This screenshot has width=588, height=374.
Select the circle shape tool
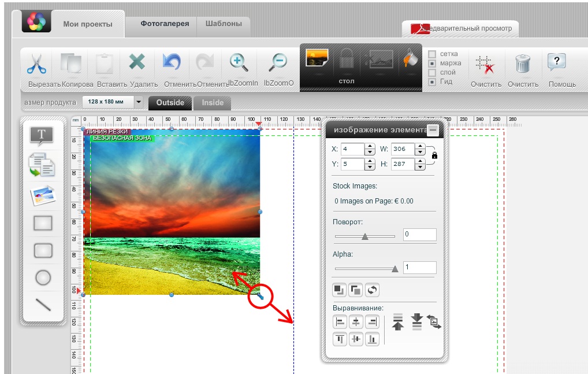43,278
